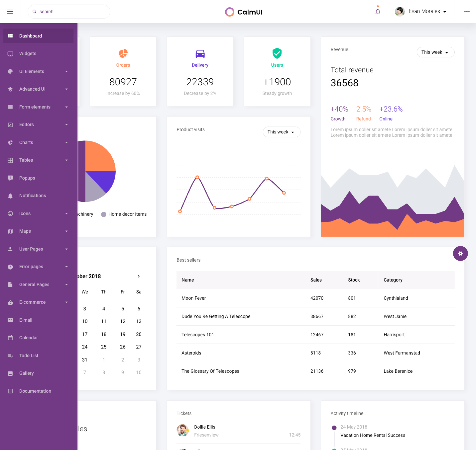Open the notification bell
476x450 pixels.
[x=377, y=11]
